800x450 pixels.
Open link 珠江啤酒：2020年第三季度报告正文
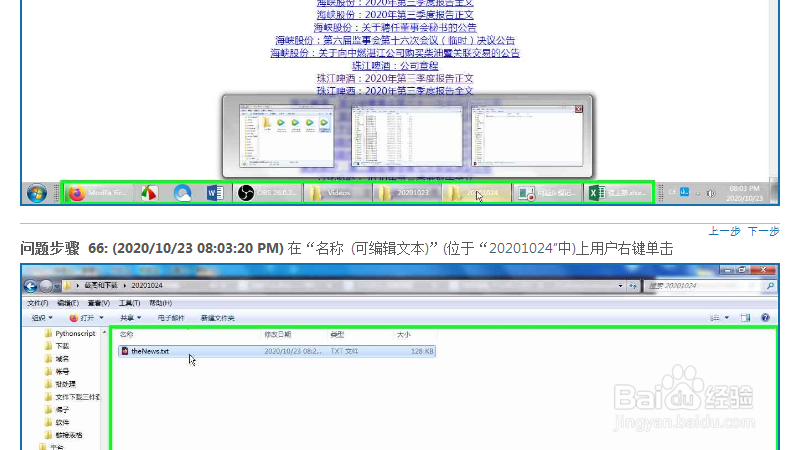[x=395, y=79]
